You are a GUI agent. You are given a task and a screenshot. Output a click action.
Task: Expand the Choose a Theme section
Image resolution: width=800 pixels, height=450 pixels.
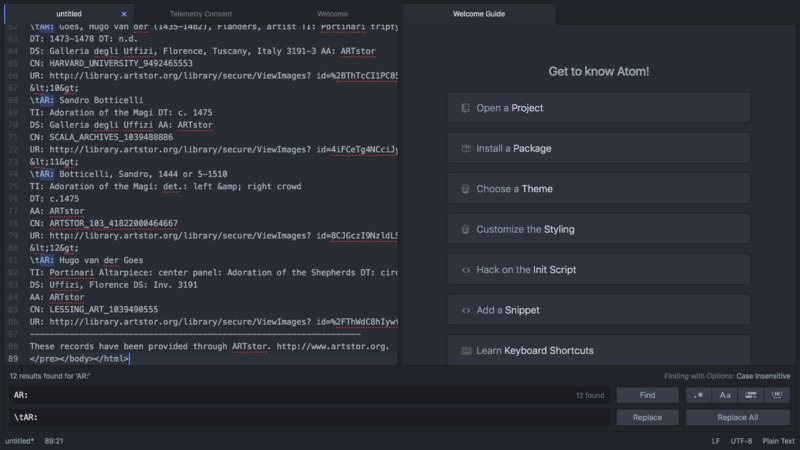pyautogui.click(x=599, y=189)
